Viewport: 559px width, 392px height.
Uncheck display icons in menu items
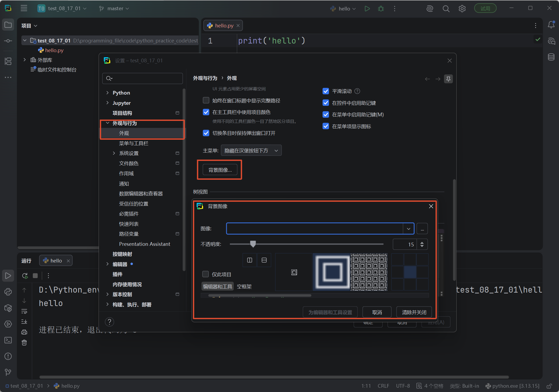coord(326,126)
